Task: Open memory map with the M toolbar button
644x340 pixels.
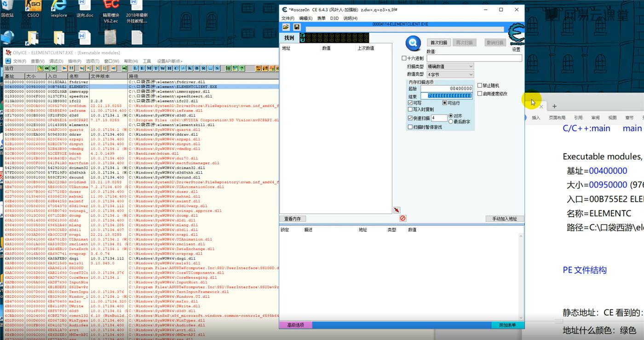Action: tap(149, 69)
